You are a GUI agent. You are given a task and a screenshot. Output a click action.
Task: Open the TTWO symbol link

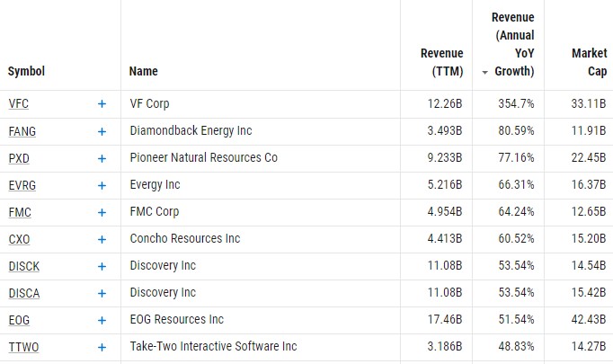click(x=23, y=347)
